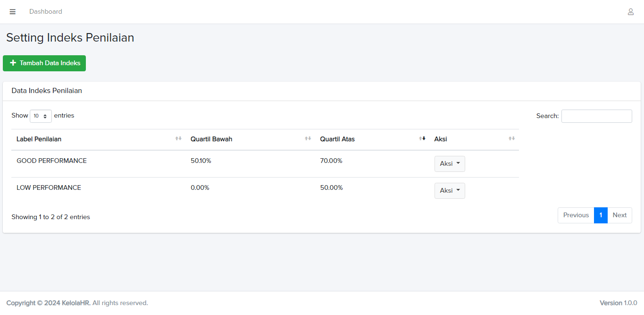The height and width of the screenshot is (315, 644).
Task: Sort by Quartil Atas column arrows
Action: [422, 139]
